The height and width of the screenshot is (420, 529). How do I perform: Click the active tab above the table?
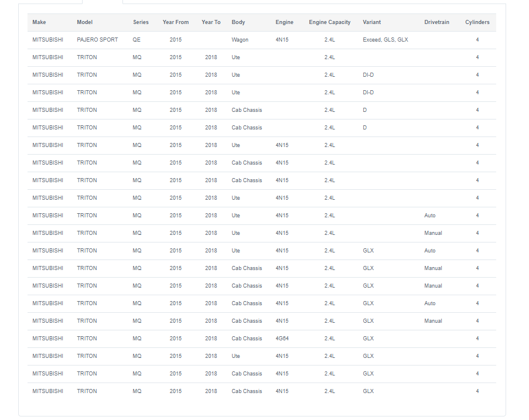tap(103, 2)
